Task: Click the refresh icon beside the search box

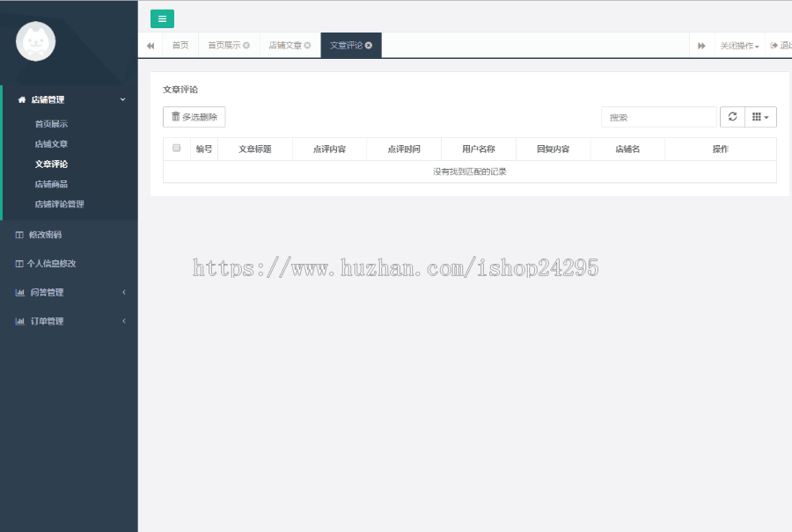Action: pyautogui.click(x=733, y=116)
